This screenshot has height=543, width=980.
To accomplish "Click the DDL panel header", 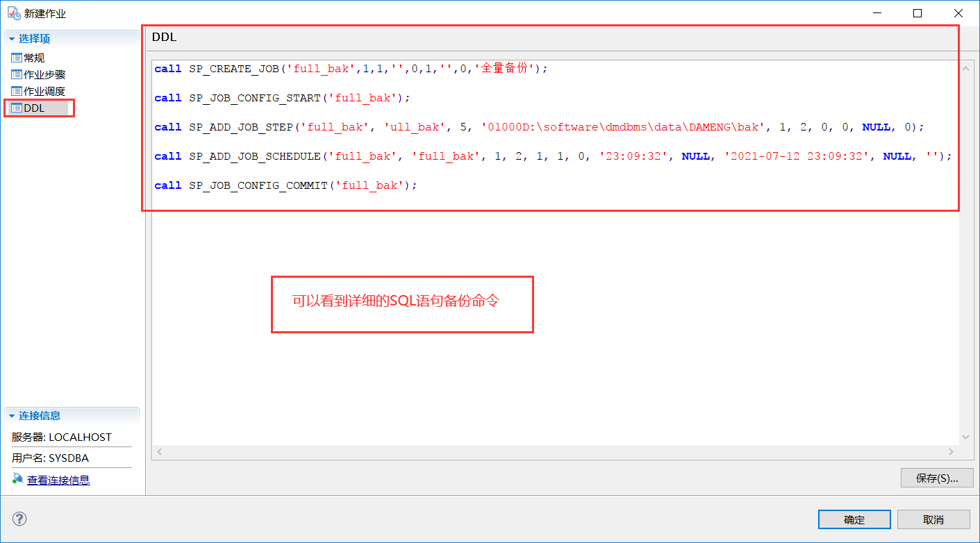I will [165, 37].
